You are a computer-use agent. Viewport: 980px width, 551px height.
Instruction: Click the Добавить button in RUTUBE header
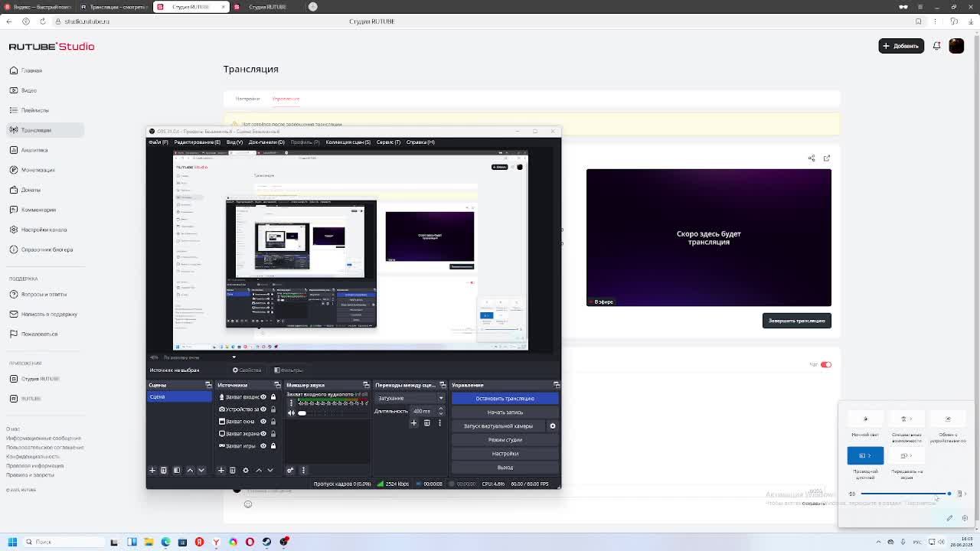pos(901,46)
